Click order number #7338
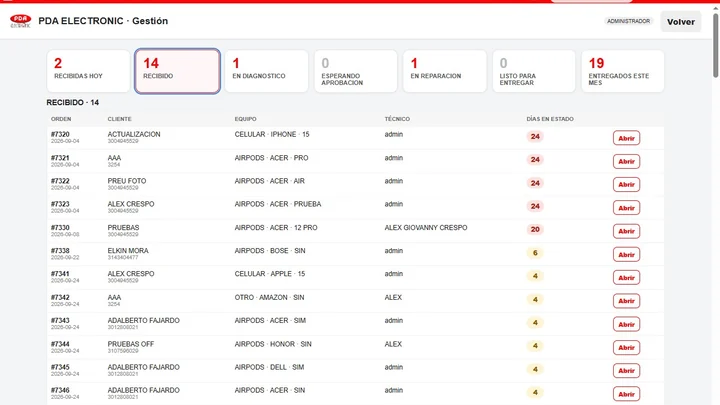The height and width of the screenshot is (405, 720). (60, 251)
